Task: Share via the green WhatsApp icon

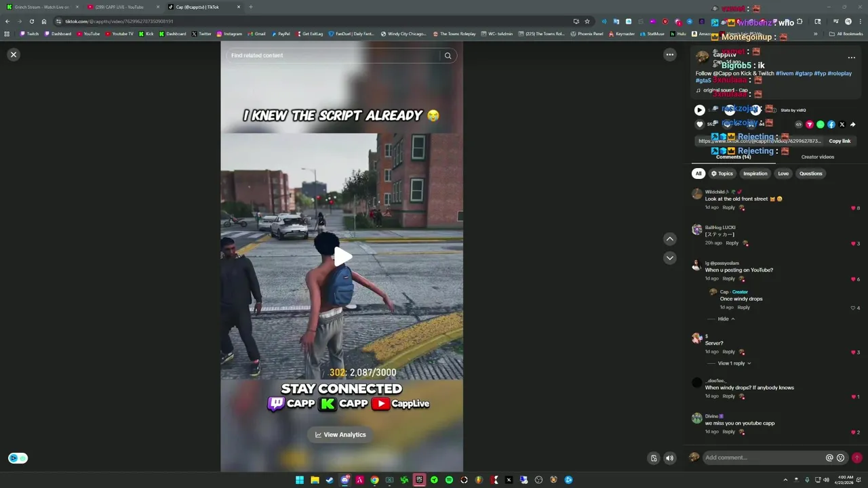Action: click(x=821, y=125)
